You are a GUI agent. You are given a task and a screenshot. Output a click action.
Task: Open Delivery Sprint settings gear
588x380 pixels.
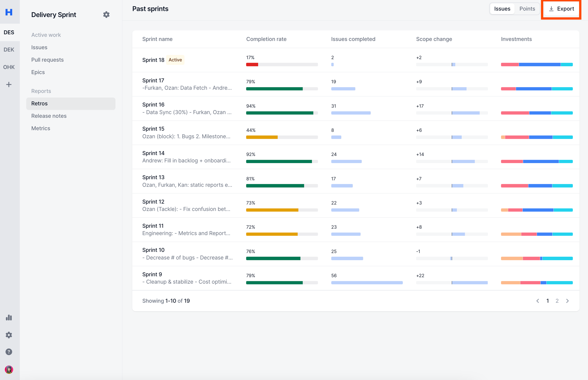click(x=106, y=15)
